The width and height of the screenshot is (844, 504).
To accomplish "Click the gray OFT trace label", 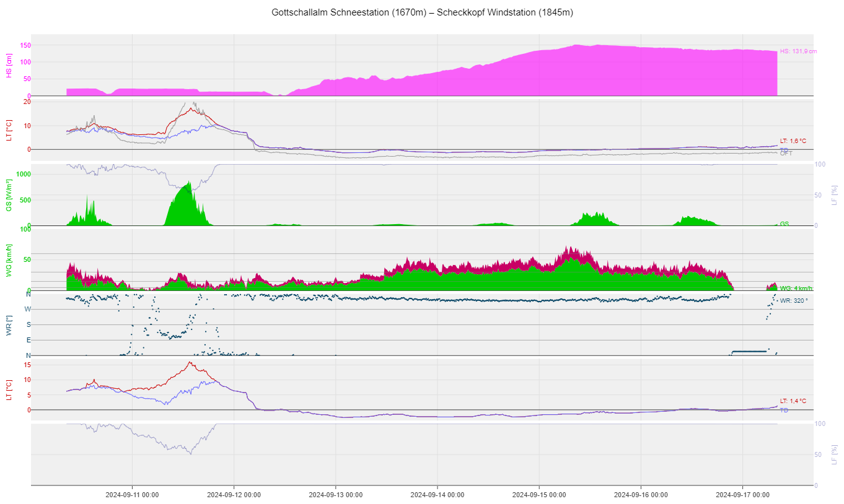I will coord(786,154).
